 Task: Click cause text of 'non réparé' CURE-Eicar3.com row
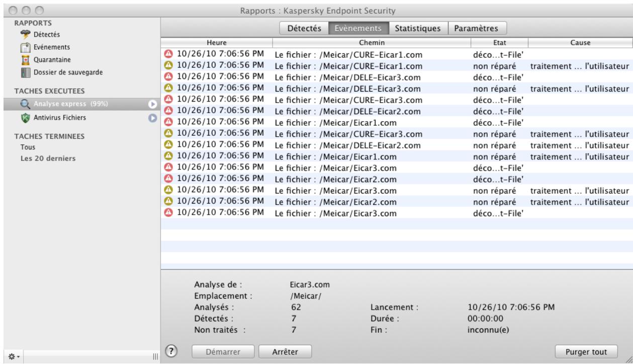point(580,134)
